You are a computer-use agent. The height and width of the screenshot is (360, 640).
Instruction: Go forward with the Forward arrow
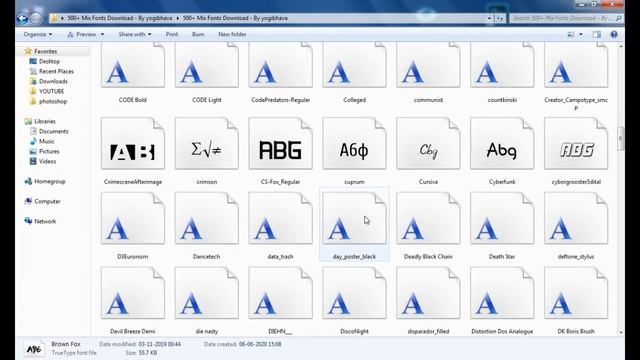pyautogui.click(x=36, y=18)
